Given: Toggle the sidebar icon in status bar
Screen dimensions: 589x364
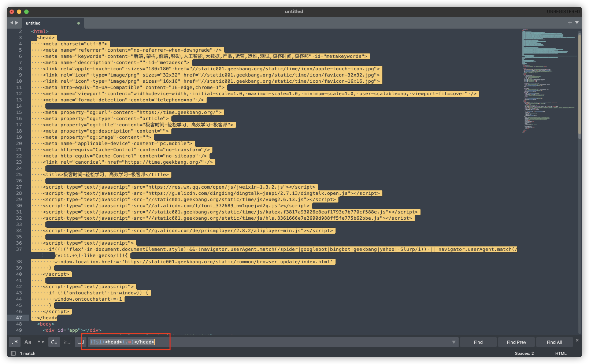Looking at the screenshot, I should (13, 353).
